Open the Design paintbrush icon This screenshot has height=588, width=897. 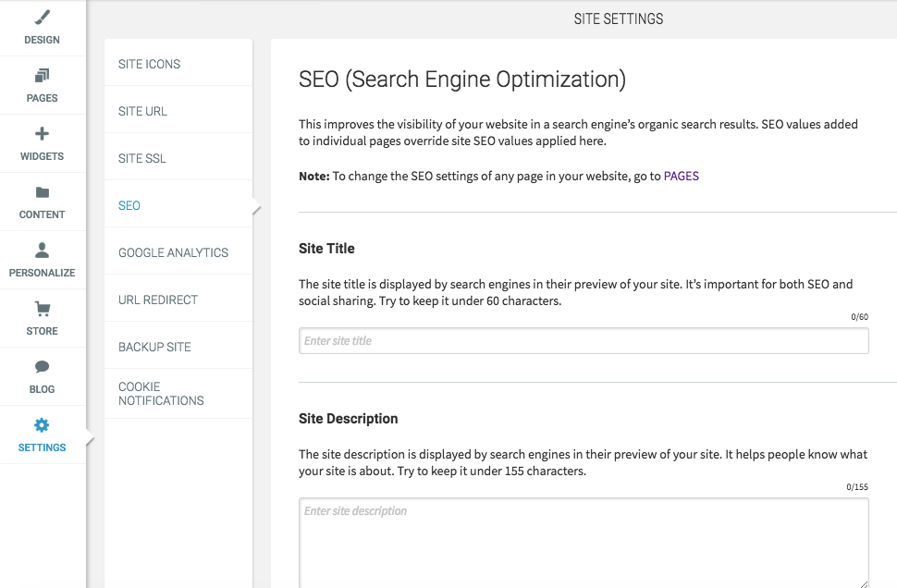pos(42,18)
